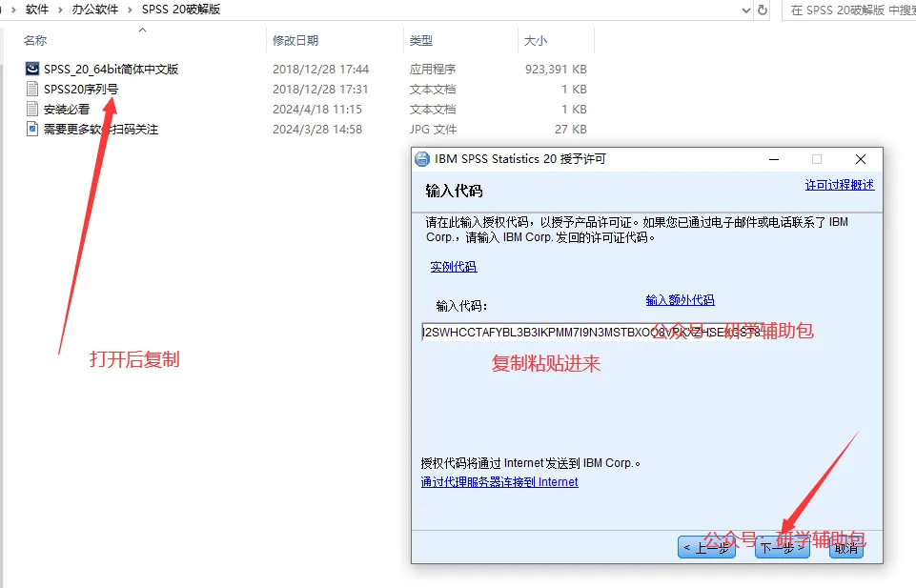This screenshot has height=588, width=916.
Task: Click the 上一步 back button
Action: (706, 547)
